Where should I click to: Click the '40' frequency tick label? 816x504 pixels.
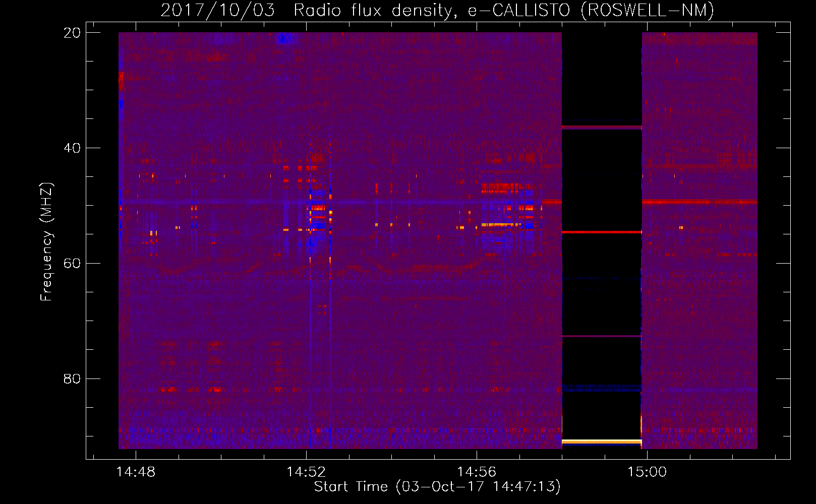72,148
